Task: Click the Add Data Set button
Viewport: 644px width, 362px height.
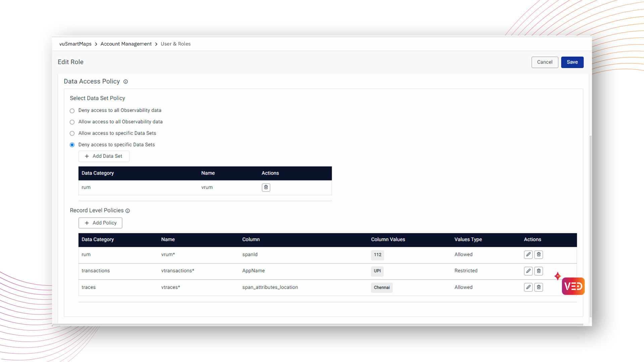Action: (x=104, y=156)
